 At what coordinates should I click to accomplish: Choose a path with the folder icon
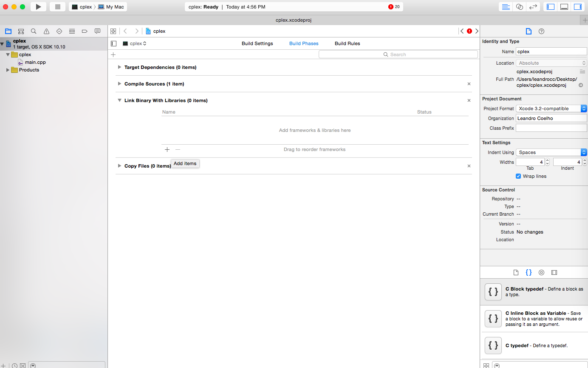pos(582,71)
